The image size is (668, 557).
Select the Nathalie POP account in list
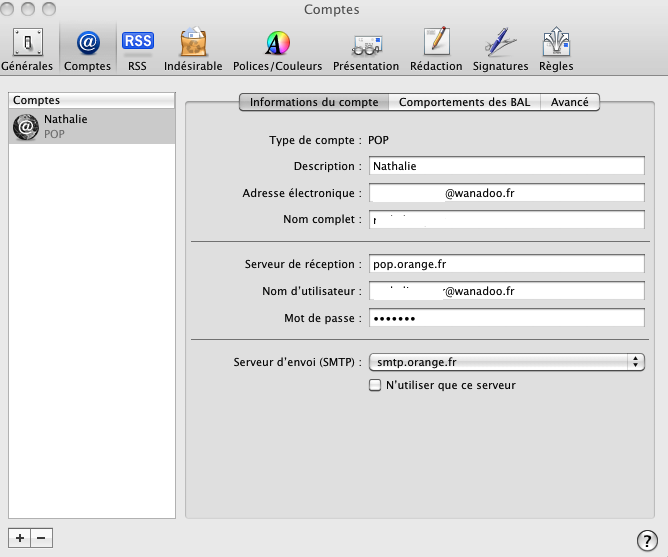pyautogui.click(x=91, y=126)
